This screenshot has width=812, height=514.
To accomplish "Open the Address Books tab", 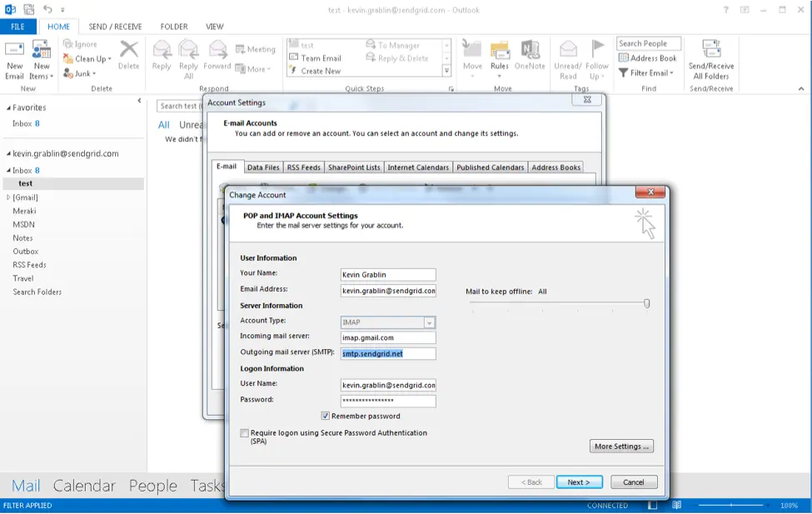I will pyautogui.click(x=555, y=167).
